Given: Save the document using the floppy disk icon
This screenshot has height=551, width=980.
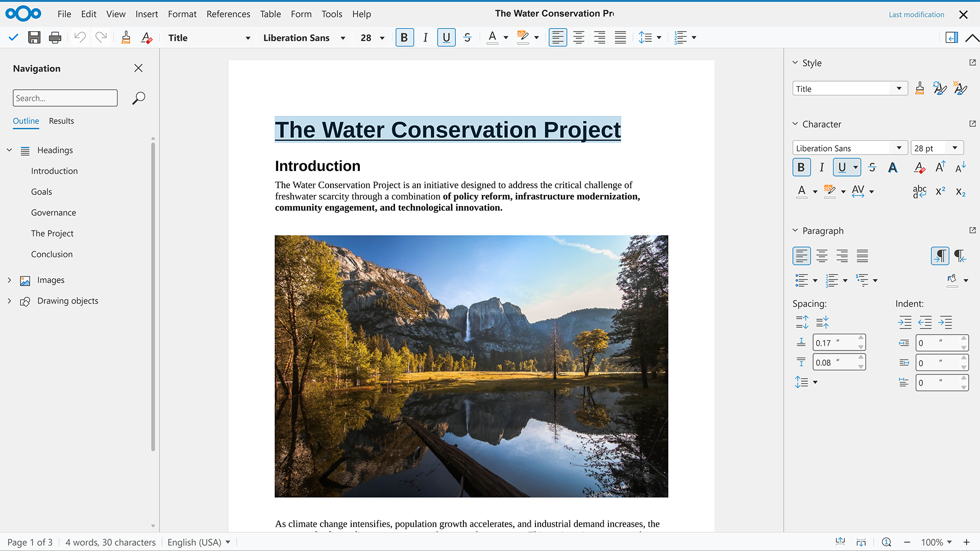Looking at the screenshot, I should coord(34,37).
